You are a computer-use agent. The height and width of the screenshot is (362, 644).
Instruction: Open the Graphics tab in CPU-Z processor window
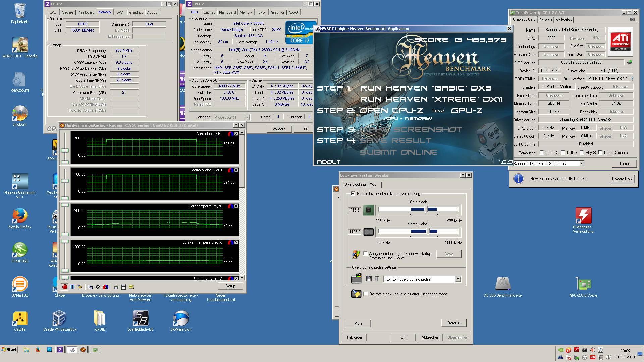coord(278,12)
